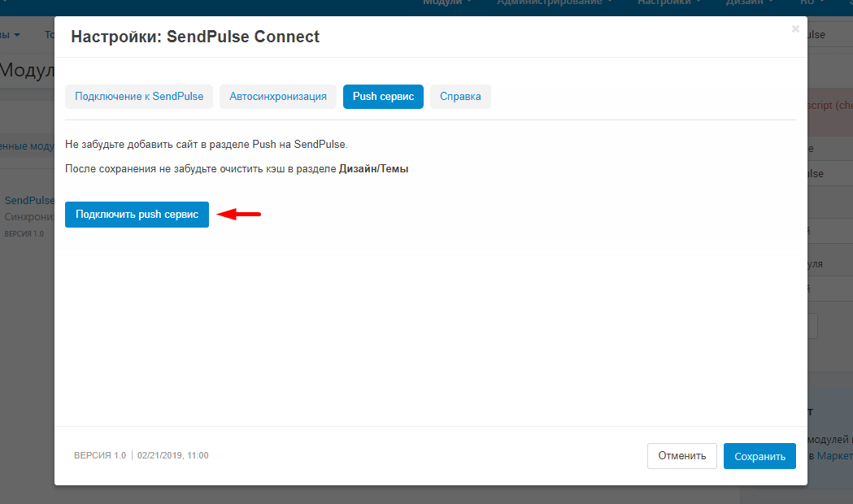This screenshot has height=504, width=853.
Task: Switch to the Автосинхронизация tab
Action: (278, 97)
